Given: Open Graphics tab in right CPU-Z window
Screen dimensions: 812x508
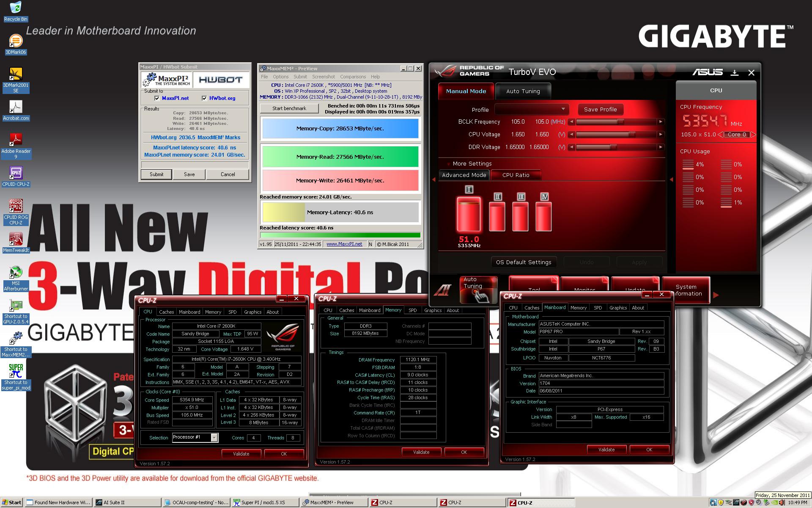Looking at the screenshot, I should tap(618, 308).
